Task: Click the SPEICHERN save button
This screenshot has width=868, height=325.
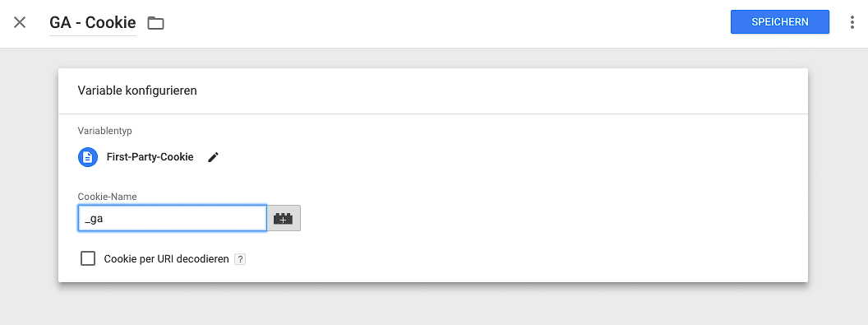Action: click(x=779, y=22)
